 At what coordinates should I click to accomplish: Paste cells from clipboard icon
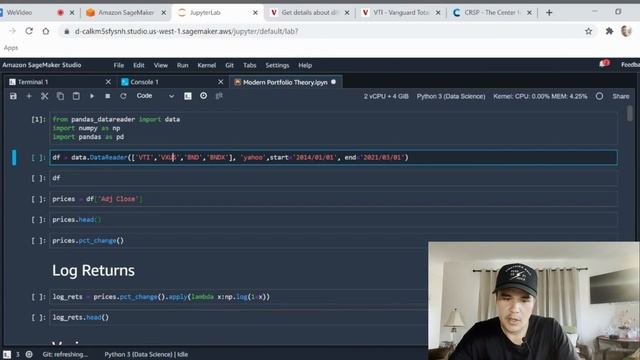click(76, 96)
